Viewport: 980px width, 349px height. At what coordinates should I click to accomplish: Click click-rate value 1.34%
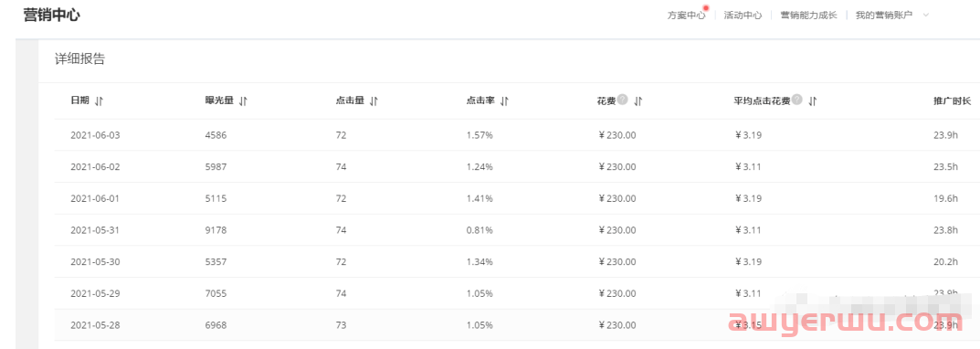480,262
